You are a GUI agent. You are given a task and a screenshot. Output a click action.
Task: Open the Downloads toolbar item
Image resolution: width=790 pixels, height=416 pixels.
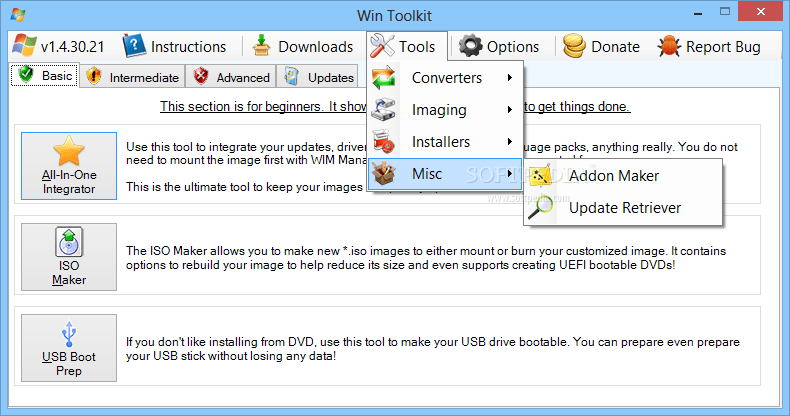(x=303, y=46)
